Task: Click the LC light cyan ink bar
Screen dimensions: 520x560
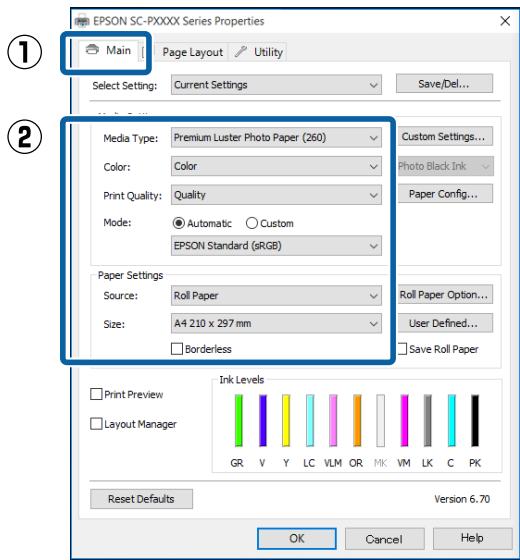Action: [310, 420]
